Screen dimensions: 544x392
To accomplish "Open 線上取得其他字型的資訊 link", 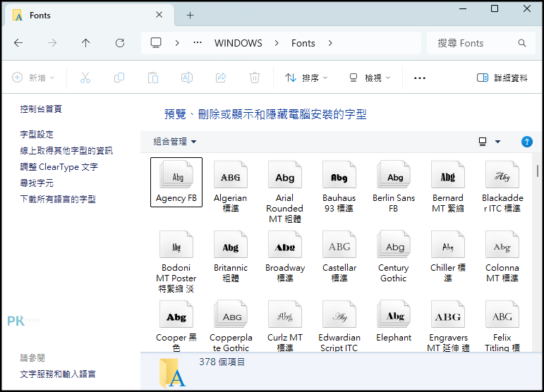I will click(x=66, y=151).
